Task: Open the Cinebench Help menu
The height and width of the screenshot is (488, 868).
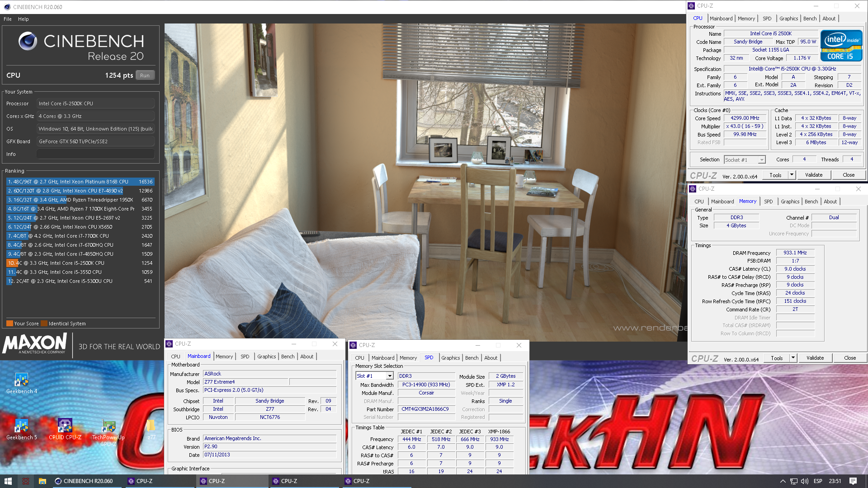Action: point(24,19)
